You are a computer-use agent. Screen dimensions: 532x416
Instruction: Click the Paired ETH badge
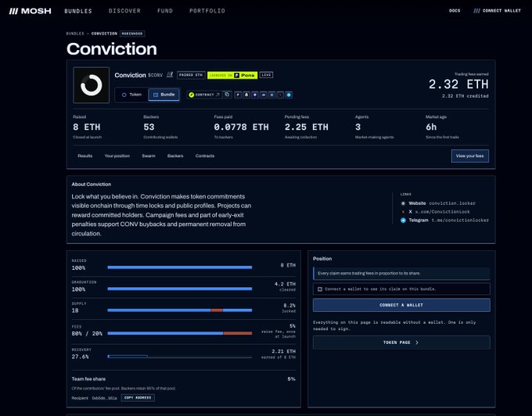tap(191, 75)
